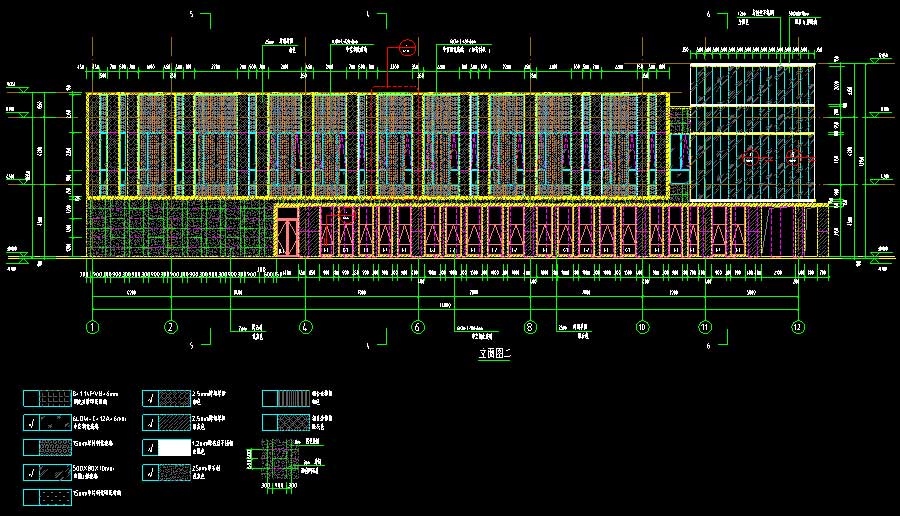900x516 pixels.
Task: Select axis grid bubble number 2
Action: pos(171,327)
